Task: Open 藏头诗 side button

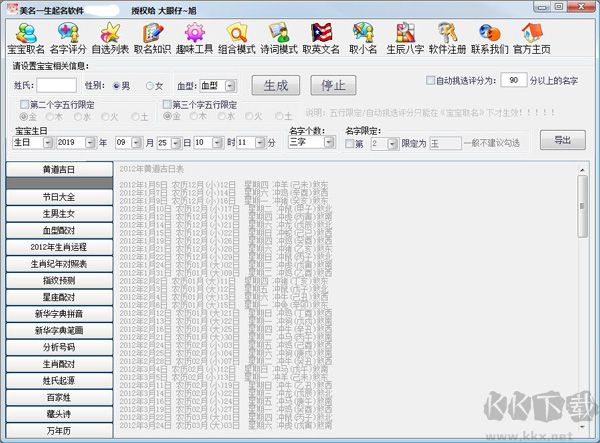Action: (59, 414)
